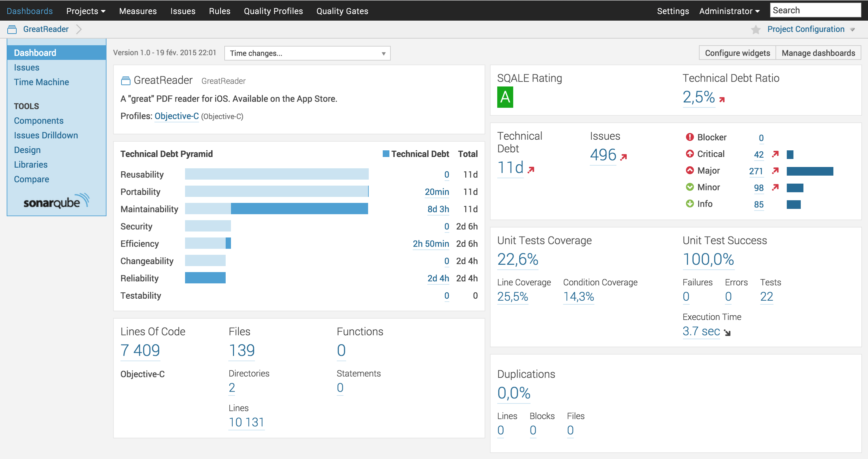This screenshot has height=459, width=868.
Task: Click the green SQALE rating A badge
Action: [505, 97]
